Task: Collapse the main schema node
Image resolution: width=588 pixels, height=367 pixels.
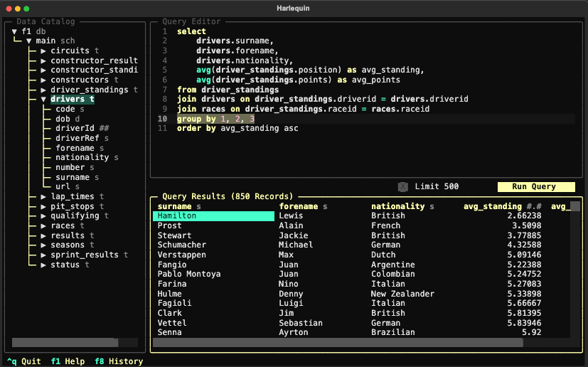Action: pos(29,41)
